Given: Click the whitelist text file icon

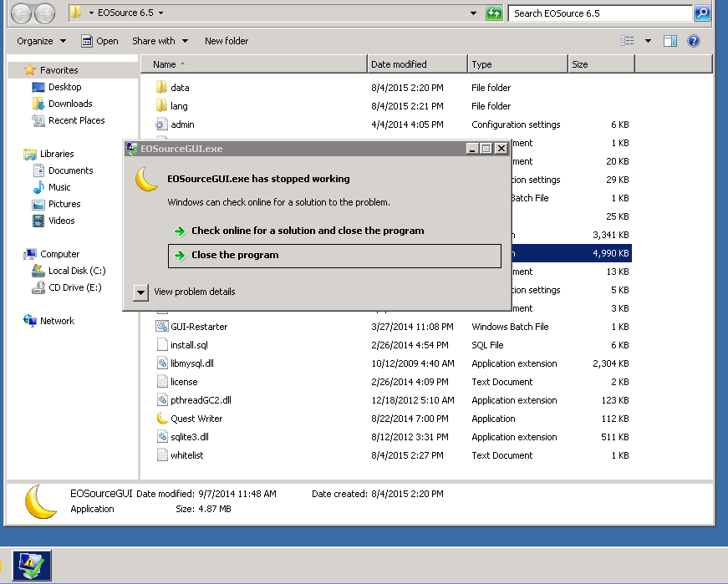Looking at the screenshot, I should click(162, 455).
